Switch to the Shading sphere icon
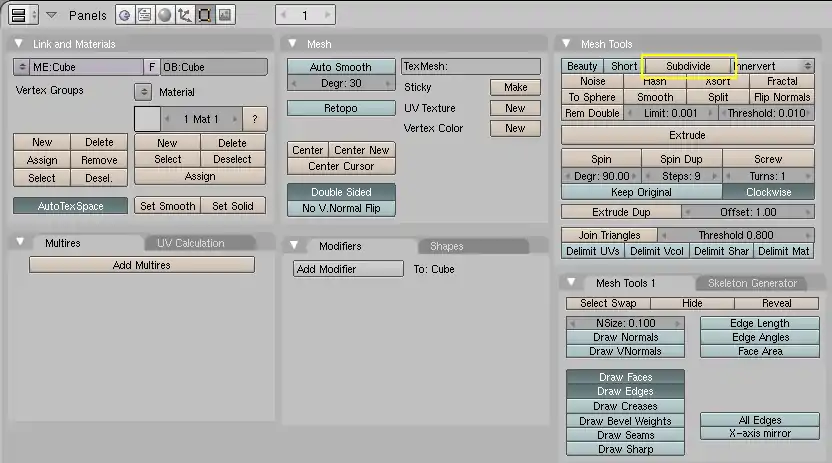 coord(164,15)
